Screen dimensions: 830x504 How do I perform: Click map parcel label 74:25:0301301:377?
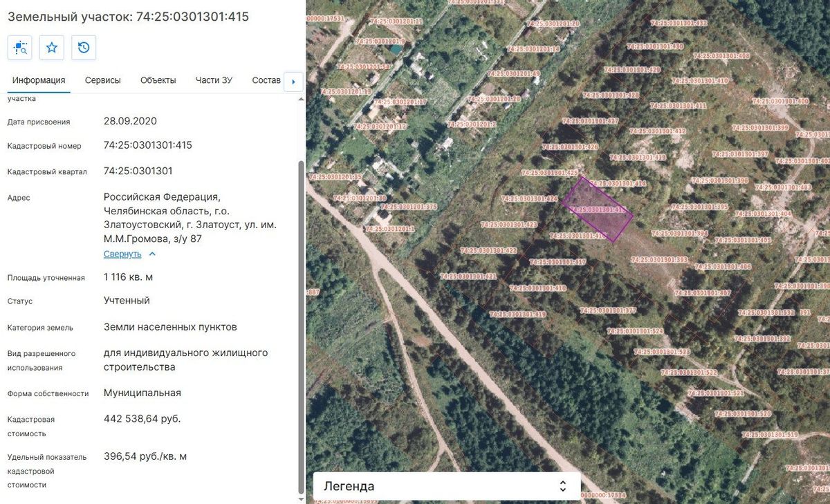tap(608, 310)
